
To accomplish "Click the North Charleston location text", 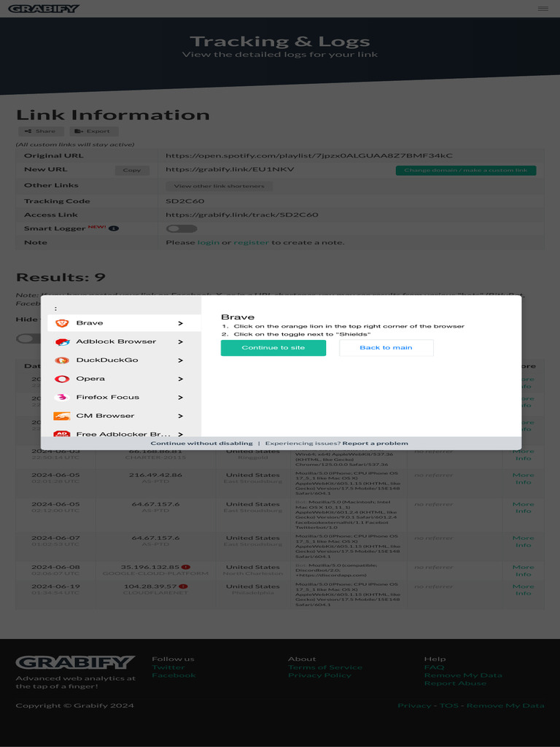I will [x=253, y=573].
